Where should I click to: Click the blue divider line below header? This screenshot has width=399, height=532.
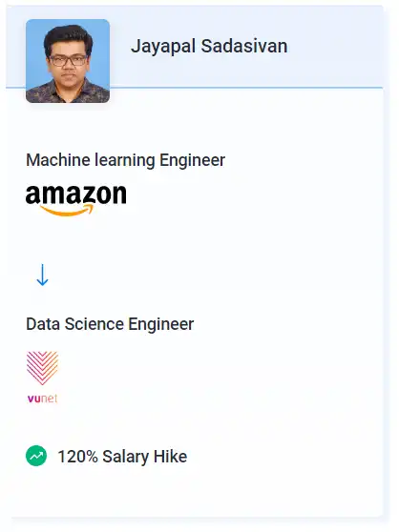coord(246,88)
